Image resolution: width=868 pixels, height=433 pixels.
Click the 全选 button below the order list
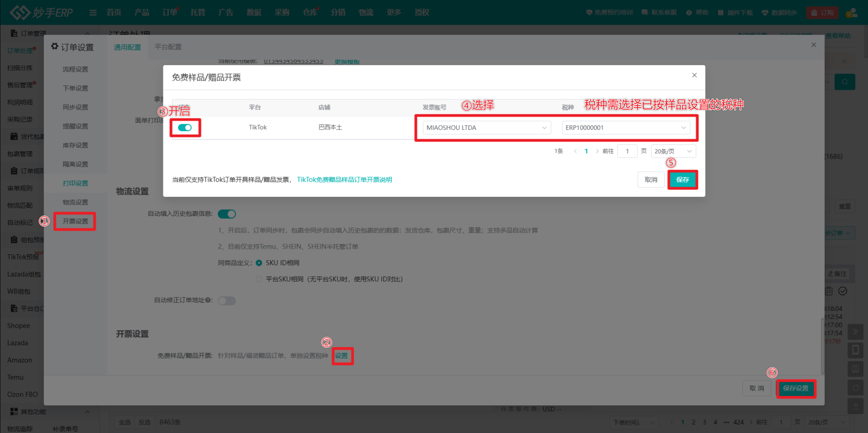(x=125, y=422)
